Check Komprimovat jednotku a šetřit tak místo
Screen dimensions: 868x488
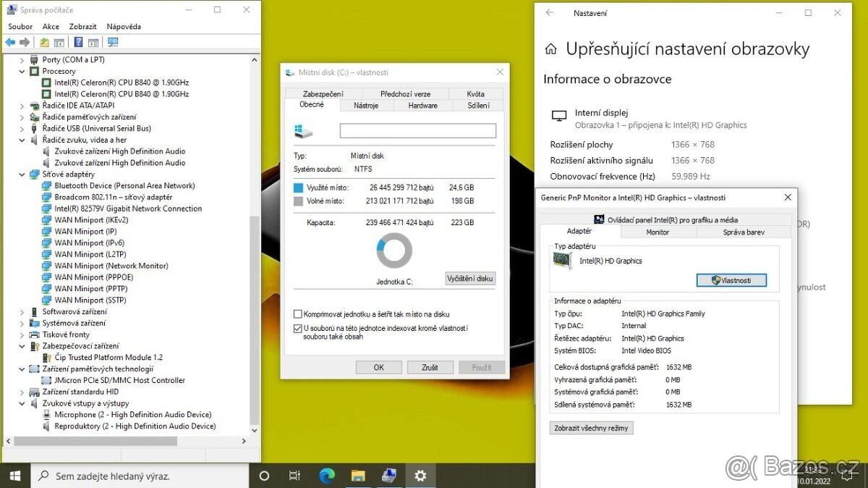click(x=297, y=314)
